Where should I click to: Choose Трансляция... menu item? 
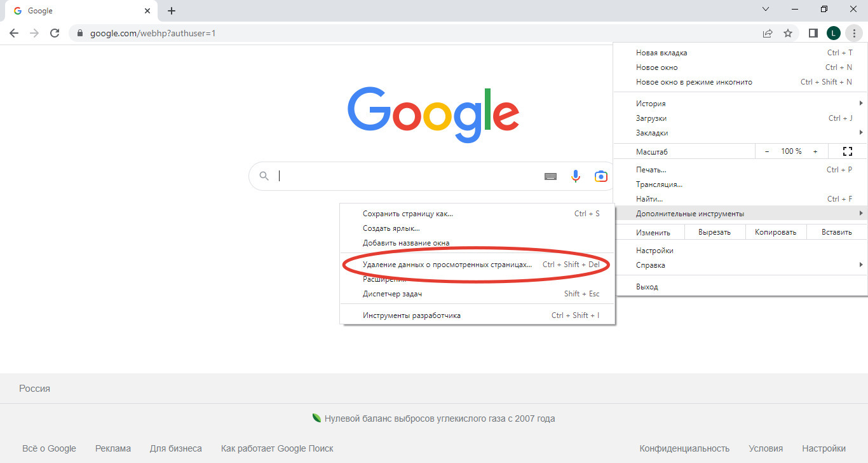coord(740,184)
